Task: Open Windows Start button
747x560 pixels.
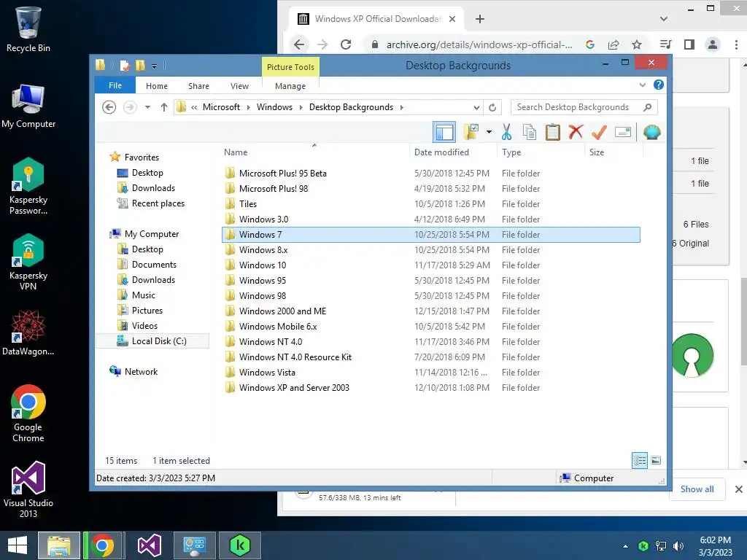Action: pyautogui.click(x=18, y=545)
